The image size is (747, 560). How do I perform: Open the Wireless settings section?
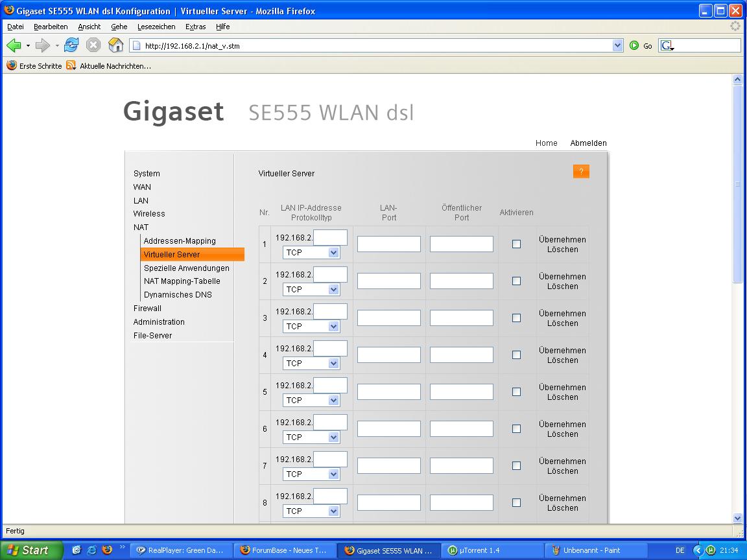(x=149, y=213)
